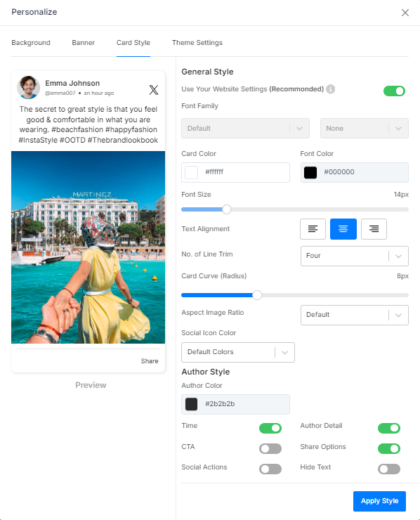Click the black Font Color swatch
Screen dimensions: 420x520
pyautogui.click(x=310, y=172)
